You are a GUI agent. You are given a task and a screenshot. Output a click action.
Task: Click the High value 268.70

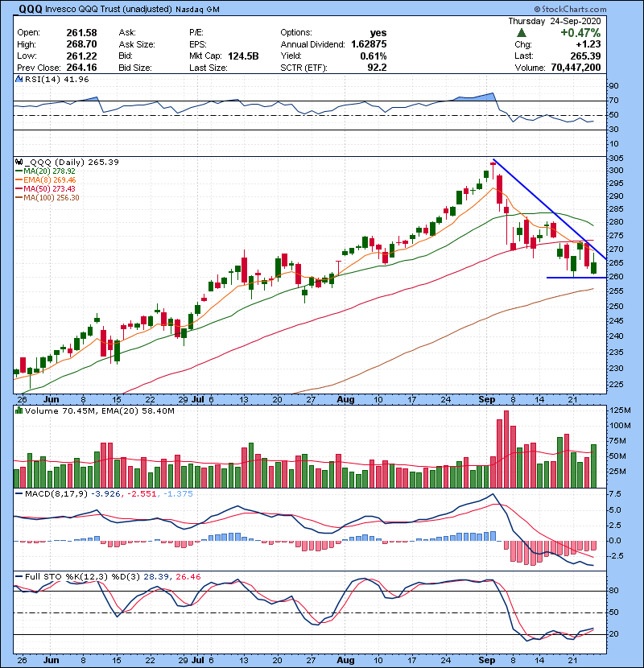(x=81, y=44)
